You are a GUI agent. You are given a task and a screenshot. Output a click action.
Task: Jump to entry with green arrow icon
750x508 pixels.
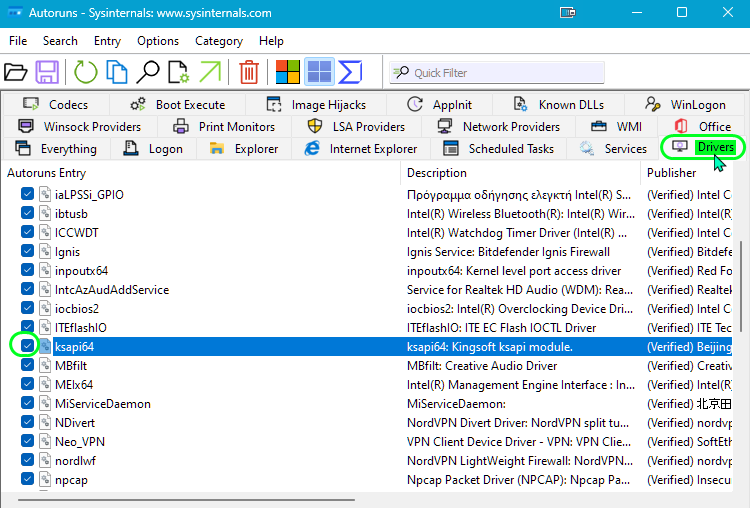[210, 73]
